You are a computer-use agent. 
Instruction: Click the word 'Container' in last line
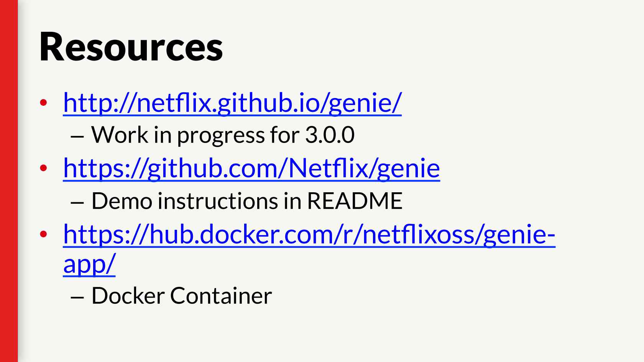point(221,295)
